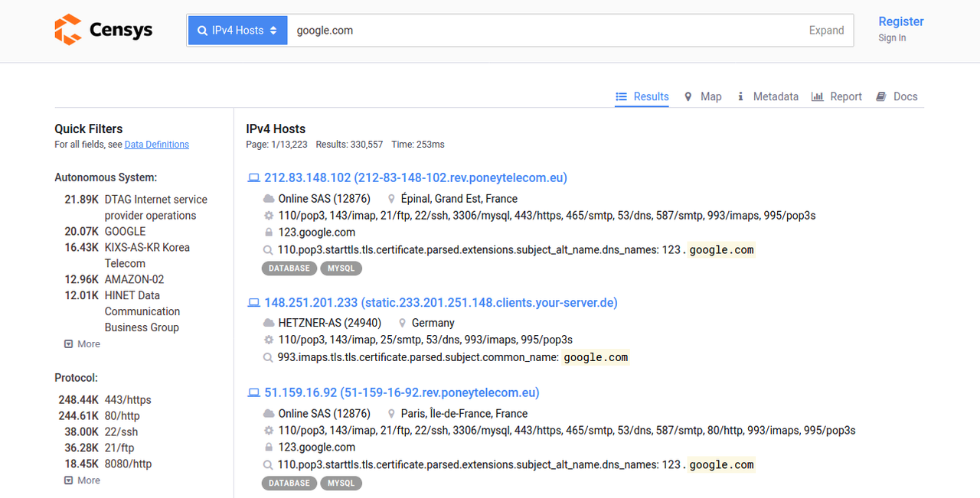Click the Map pin icon in tabs
Image resolution: width=980 pixels, height=498 pixels.
pos(688,96)
